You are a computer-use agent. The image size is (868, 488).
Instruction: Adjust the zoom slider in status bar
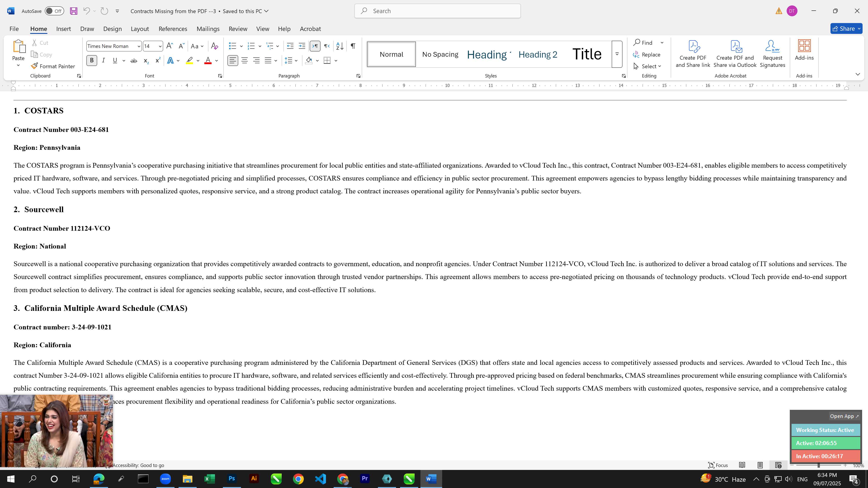pyautogui.click(x=818, y=465)
